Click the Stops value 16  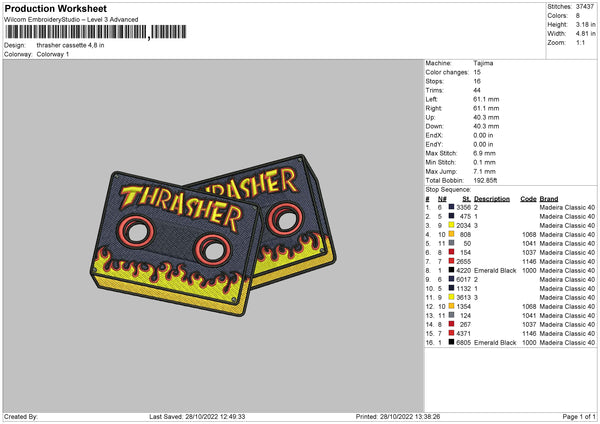[x=477, y=81]
